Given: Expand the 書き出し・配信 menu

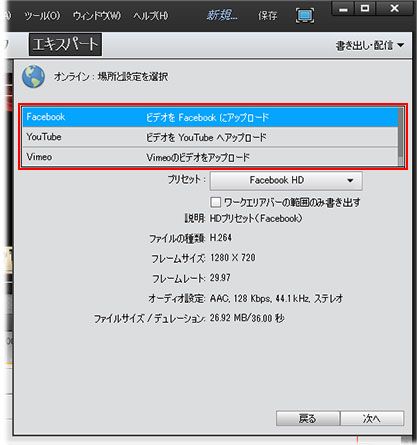Looking at the screenshot, I should (x=370, y=45).
